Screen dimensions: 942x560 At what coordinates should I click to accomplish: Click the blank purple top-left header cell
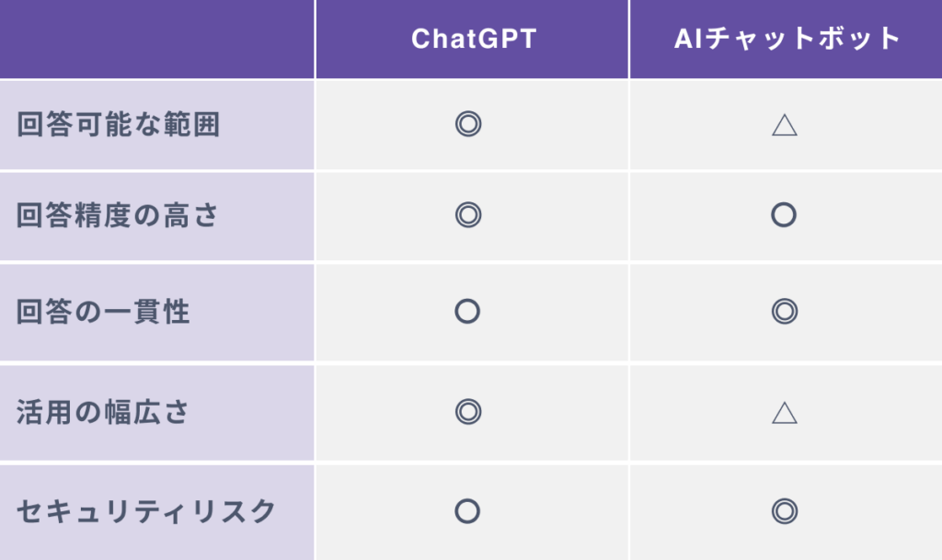156,39
